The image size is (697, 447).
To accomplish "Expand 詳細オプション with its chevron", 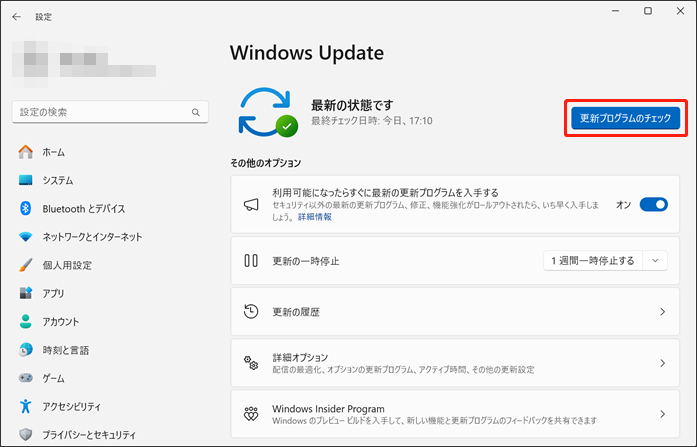I will coord(662,363).
